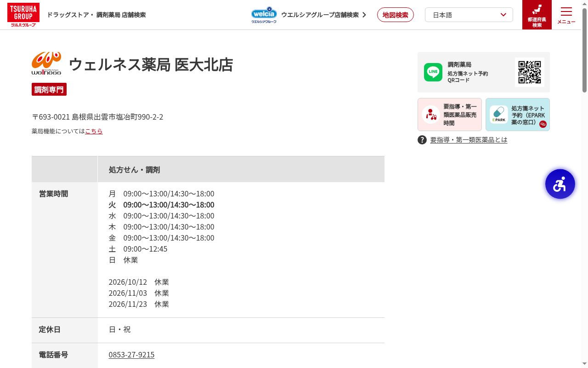Viewport: 588px width, 368px height.
Task: Click the 定休日 日・祝 value
Action: [119, 329]
